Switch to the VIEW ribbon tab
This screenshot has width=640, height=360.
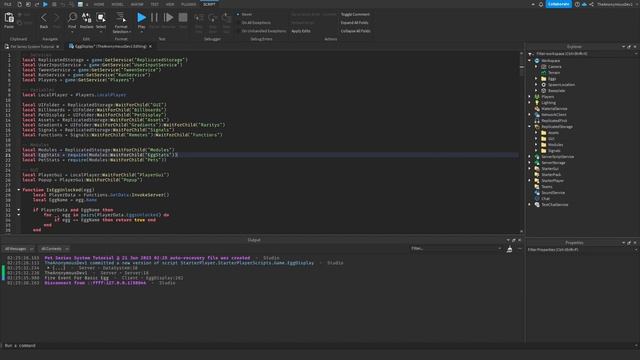pyautogui.click(x=170, y=4)
